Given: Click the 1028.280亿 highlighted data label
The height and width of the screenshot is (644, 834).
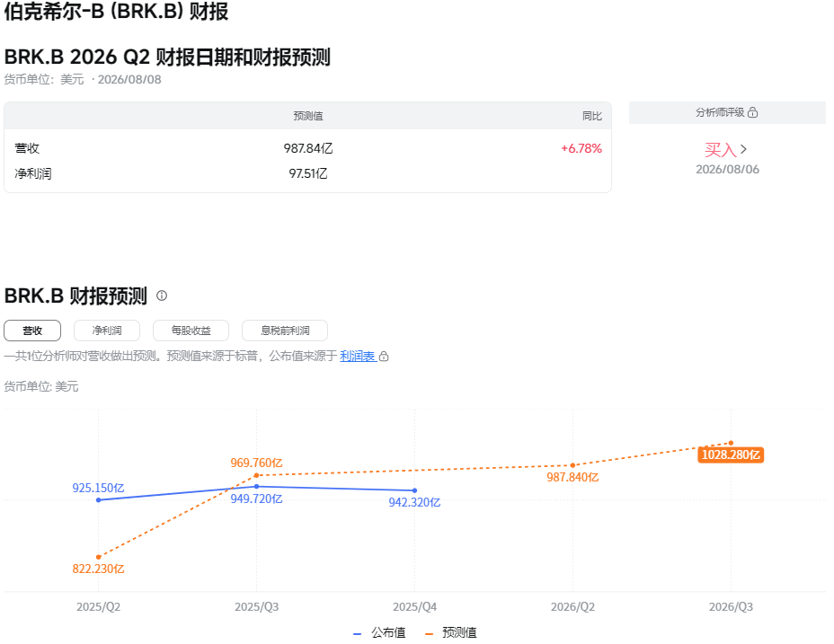Looking at the screenshot, I should coord(731,454).
